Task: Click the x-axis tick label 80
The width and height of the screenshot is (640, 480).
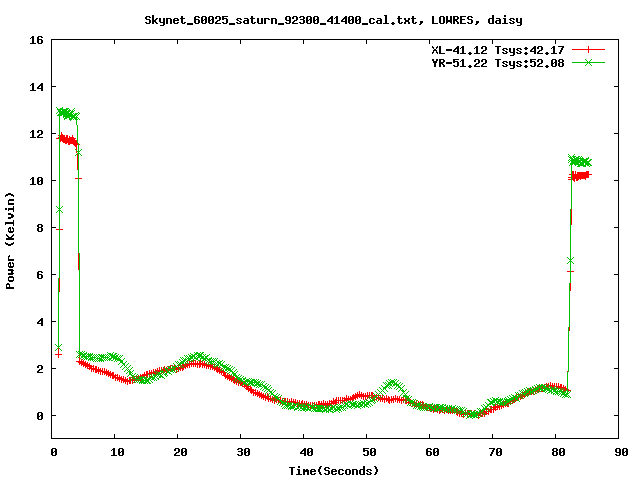Action: pos(559,452)
